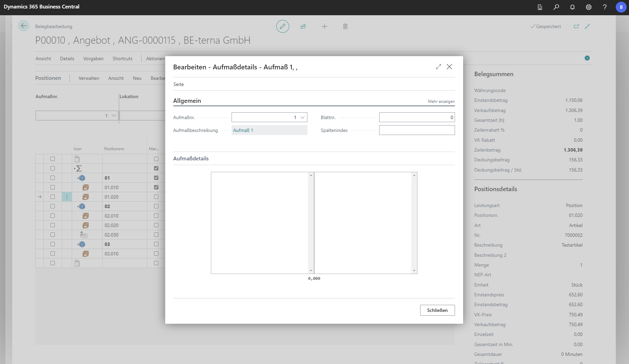Click the Schließen button

click(437, 310)
